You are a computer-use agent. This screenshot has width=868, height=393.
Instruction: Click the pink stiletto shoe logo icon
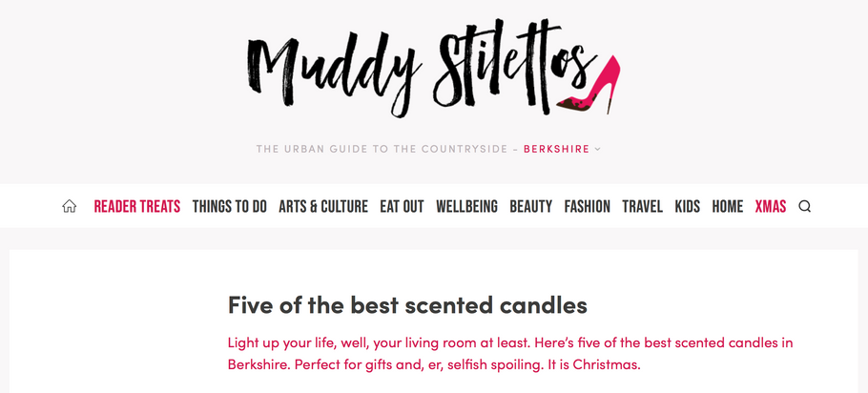591,84
